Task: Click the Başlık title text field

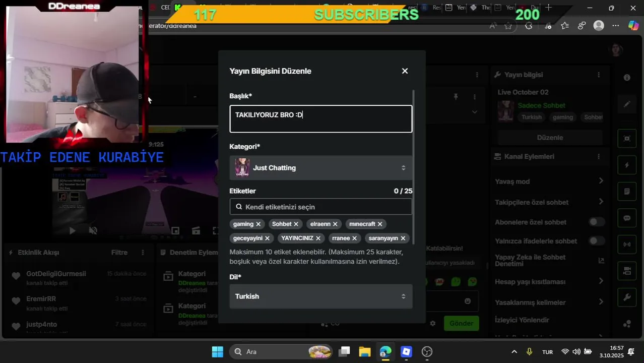Action: click(x=320, y=119)
